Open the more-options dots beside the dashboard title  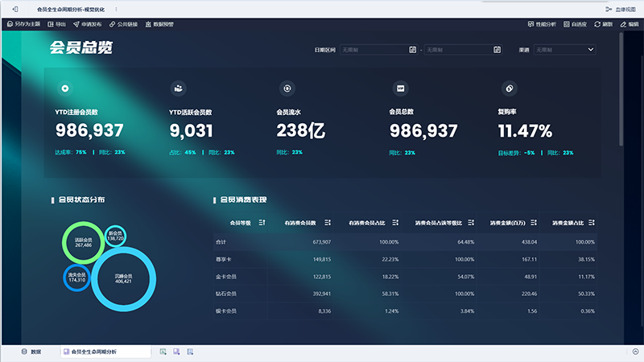[116, 9]
